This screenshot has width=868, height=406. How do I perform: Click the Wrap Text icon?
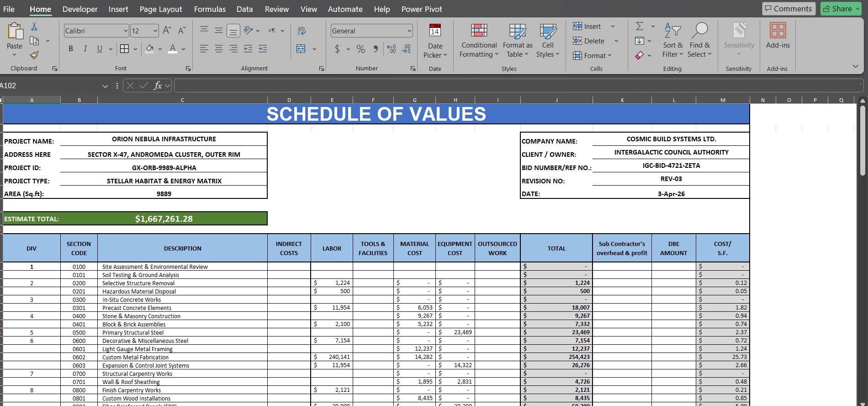point(302,31)
